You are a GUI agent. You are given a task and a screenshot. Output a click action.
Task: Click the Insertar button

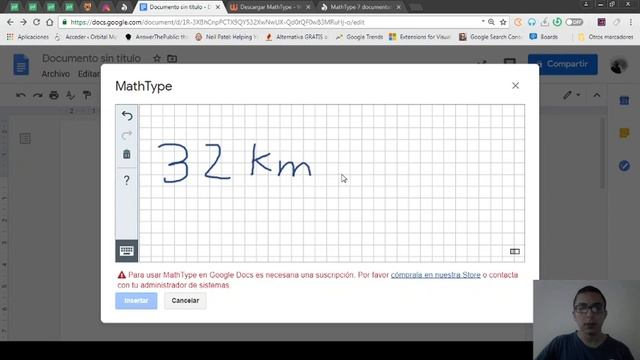tap(136, 301)
